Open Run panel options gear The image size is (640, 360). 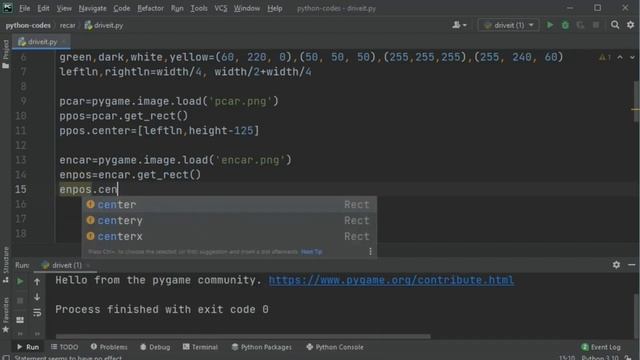(x=616, y=265)
